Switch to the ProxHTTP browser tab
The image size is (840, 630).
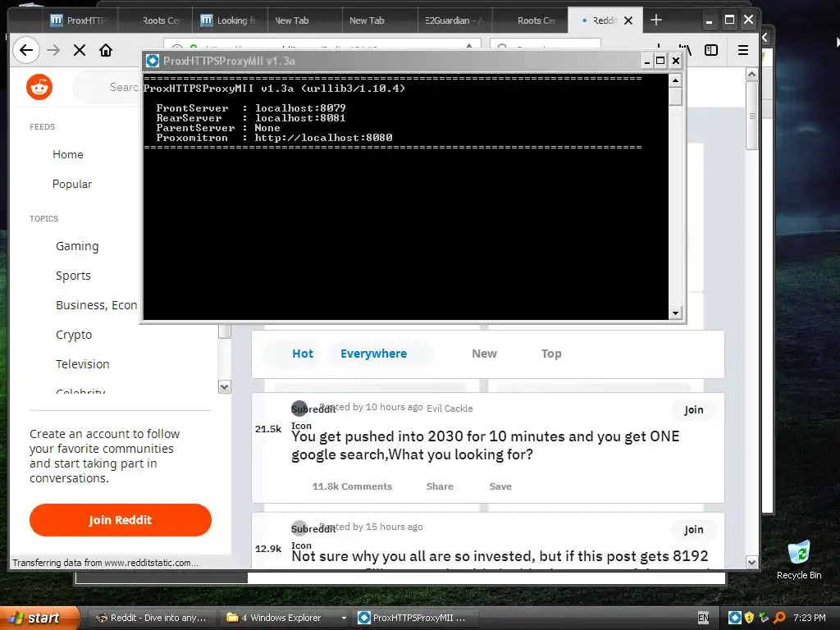pyautogui.click(x=80, y=21)
